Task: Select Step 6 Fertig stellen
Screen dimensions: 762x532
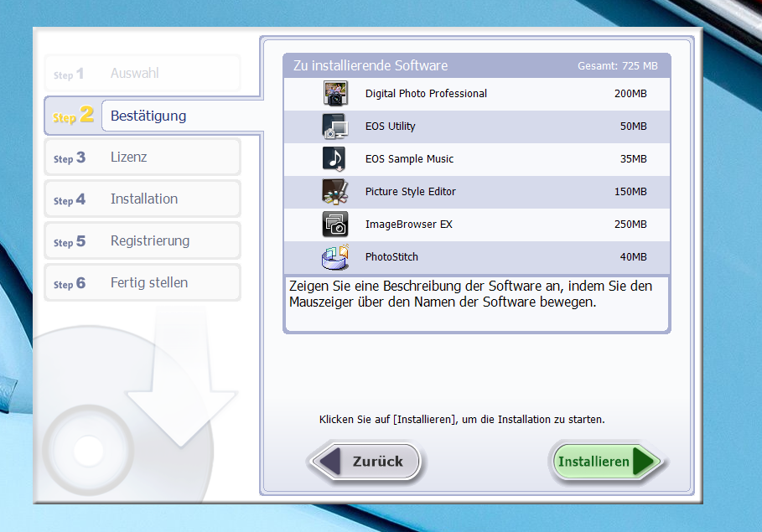Action: tap(143, 283)
